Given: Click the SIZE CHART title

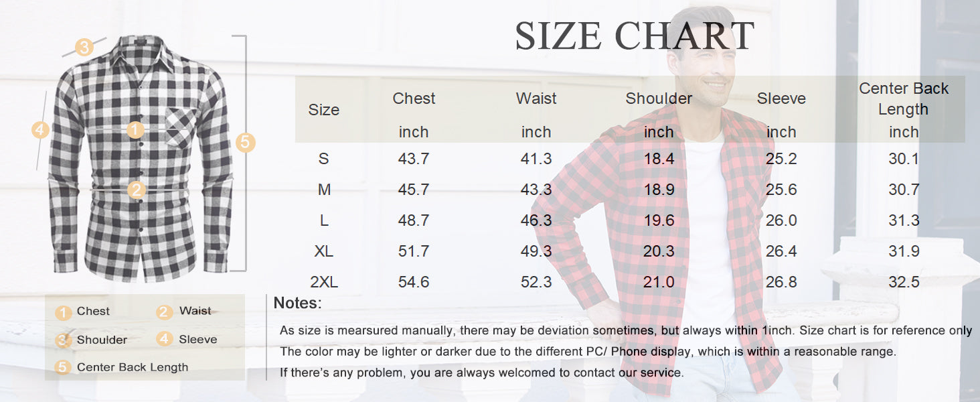Looking at the screenshot, I should point(635,36).
